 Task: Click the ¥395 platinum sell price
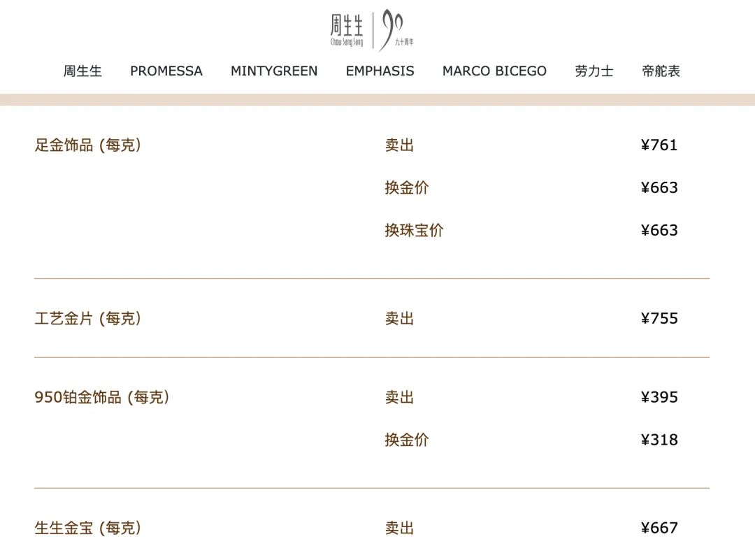pyautogui.click(x=659, y=397)
